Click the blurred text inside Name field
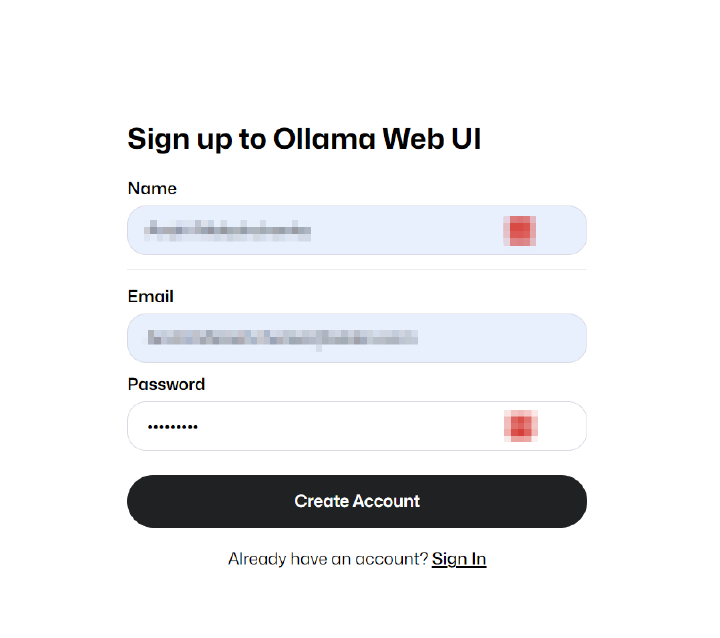720x638 pixels. tap(228, 231)
